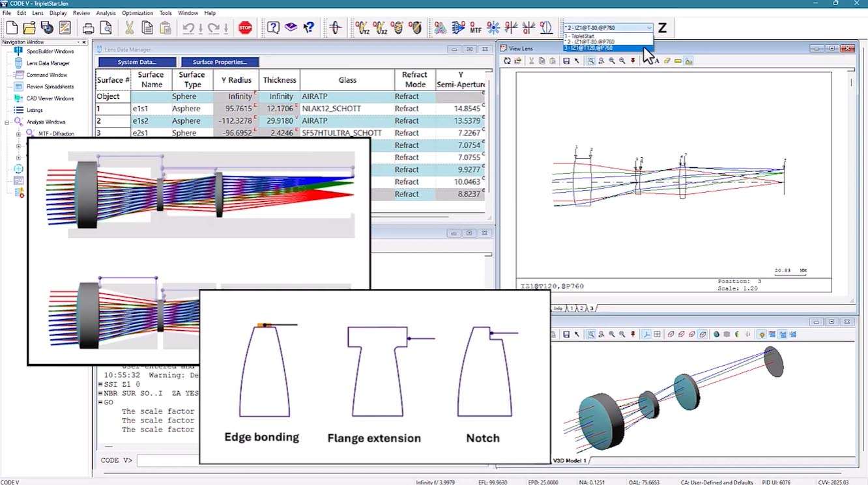Open the zoom position dropdown
The width and height of the screenshot is (868, 485).
tap(649, 28)
